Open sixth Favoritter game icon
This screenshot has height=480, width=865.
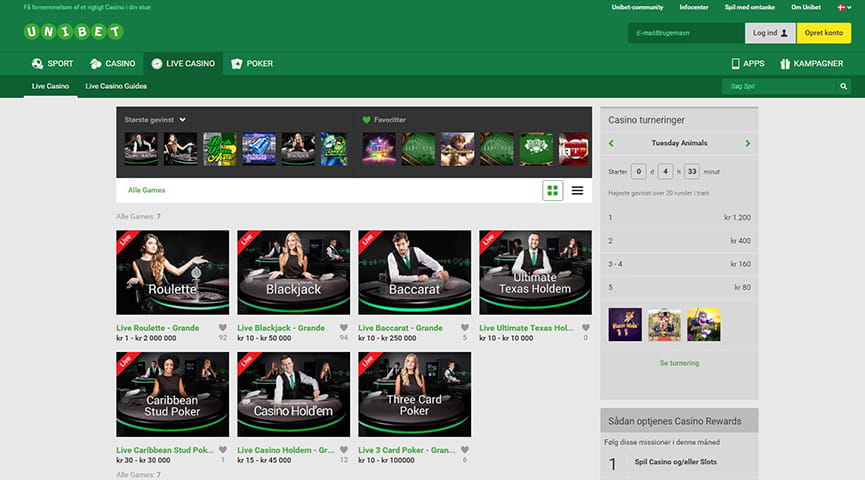click(574, 149)
